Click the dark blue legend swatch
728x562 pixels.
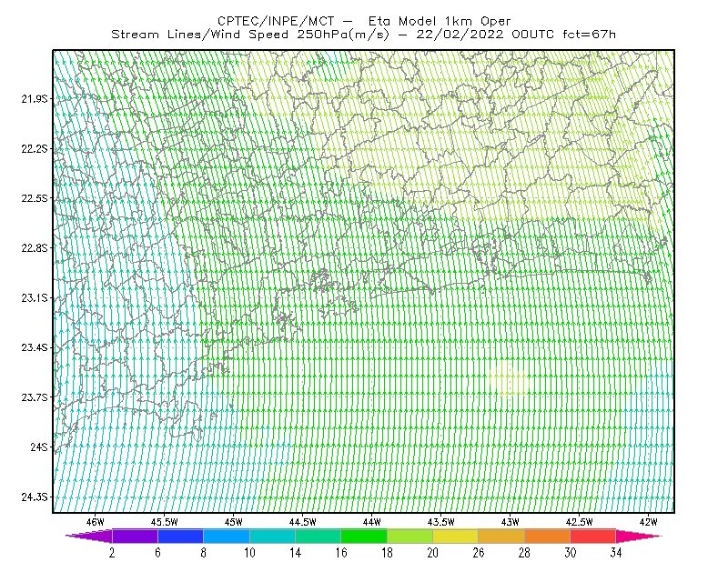(x=180, y=536)
